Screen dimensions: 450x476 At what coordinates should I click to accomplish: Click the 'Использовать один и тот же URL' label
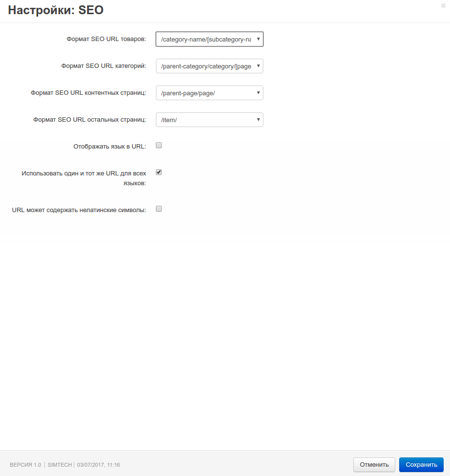click(84, 178)
